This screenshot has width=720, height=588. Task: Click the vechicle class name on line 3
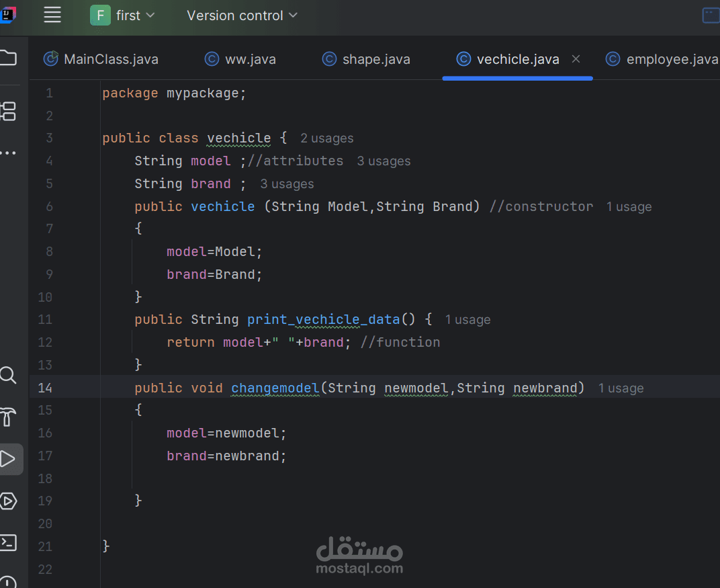(x=239, y=138)
